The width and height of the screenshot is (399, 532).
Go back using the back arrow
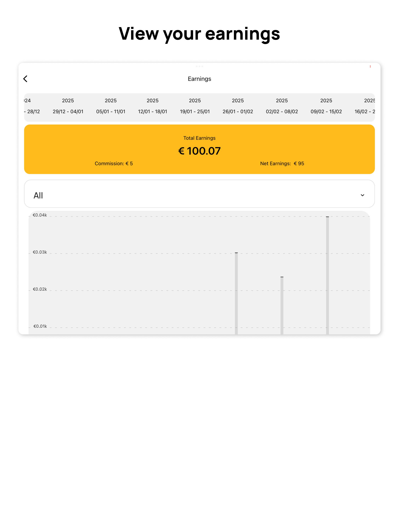25,79
